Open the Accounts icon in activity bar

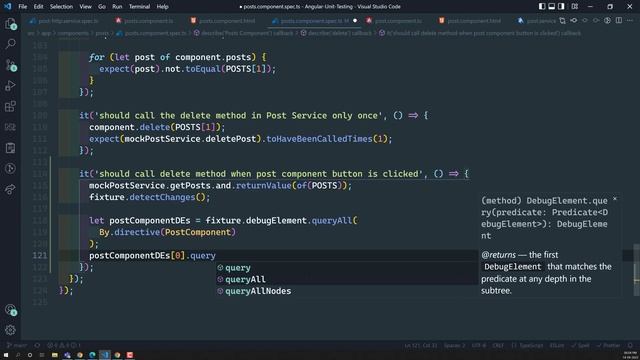click(x=11, y=310)
